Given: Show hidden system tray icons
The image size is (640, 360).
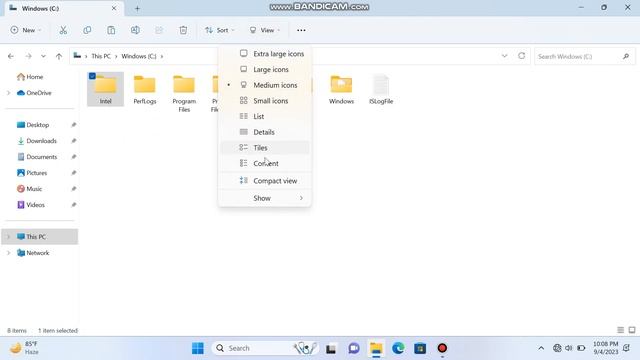Looking at the screenshot, I should point(541,348).
